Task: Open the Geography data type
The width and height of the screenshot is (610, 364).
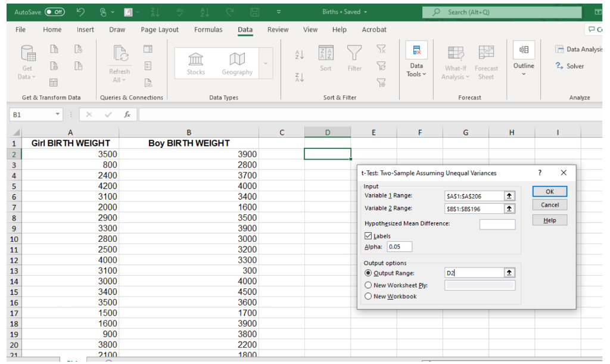Action: [x=236, y=61]
